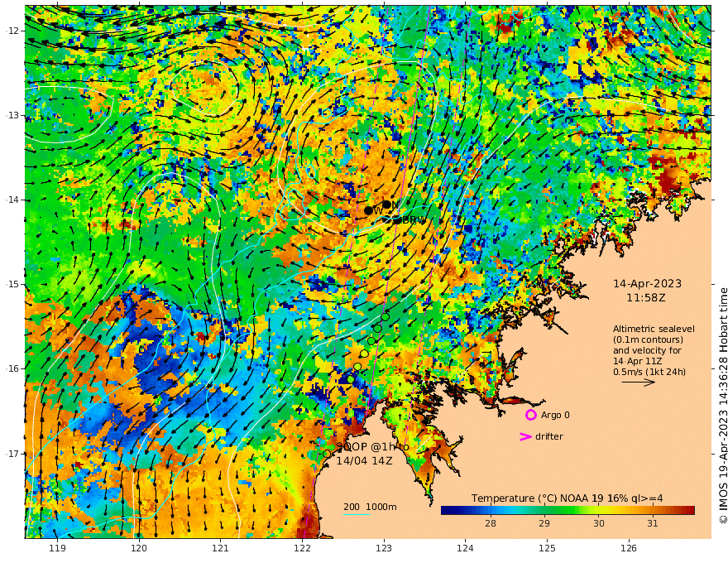
Task: Click the dark blue end of temperature colorbar
Action: pyautogui.click(x=447, y=510)
